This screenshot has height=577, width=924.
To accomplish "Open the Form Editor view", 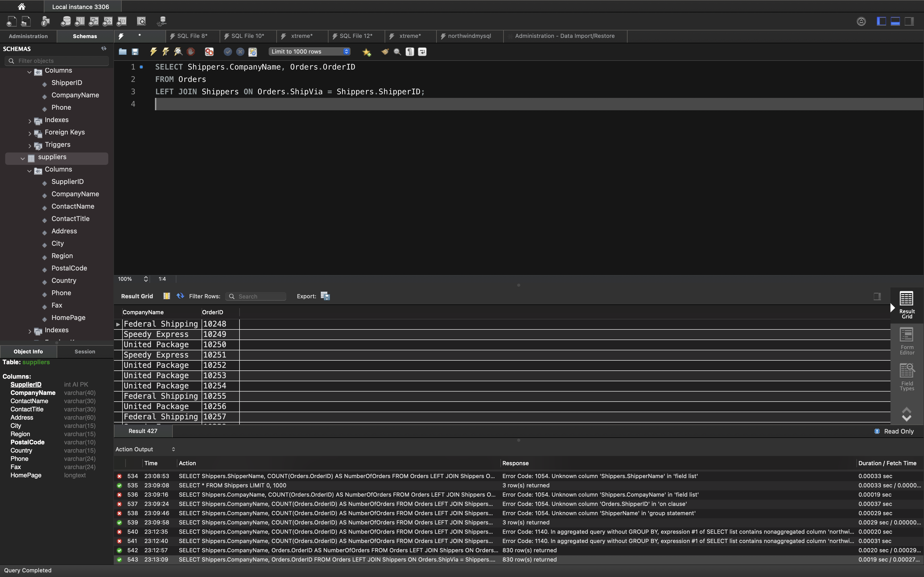I will pyautogui.click(x=907, y=341).
